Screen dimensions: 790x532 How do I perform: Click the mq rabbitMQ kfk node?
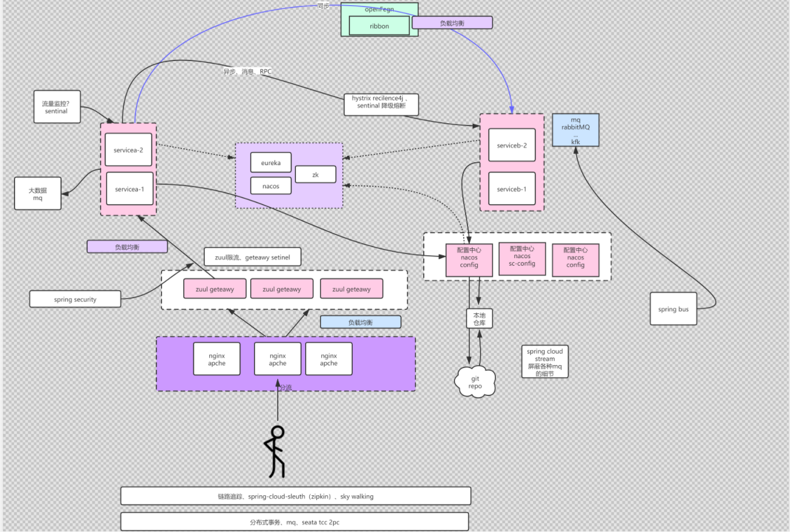575,129
